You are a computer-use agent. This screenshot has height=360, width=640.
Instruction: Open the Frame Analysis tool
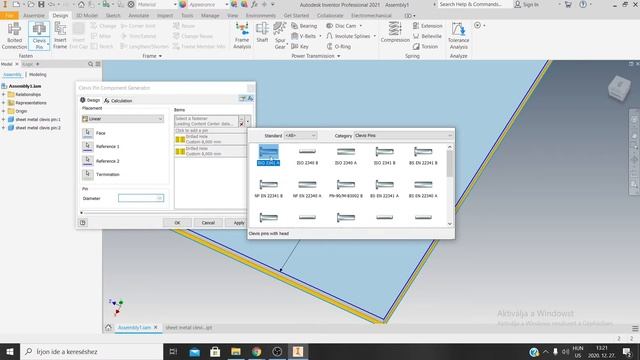tap(242, 36)
